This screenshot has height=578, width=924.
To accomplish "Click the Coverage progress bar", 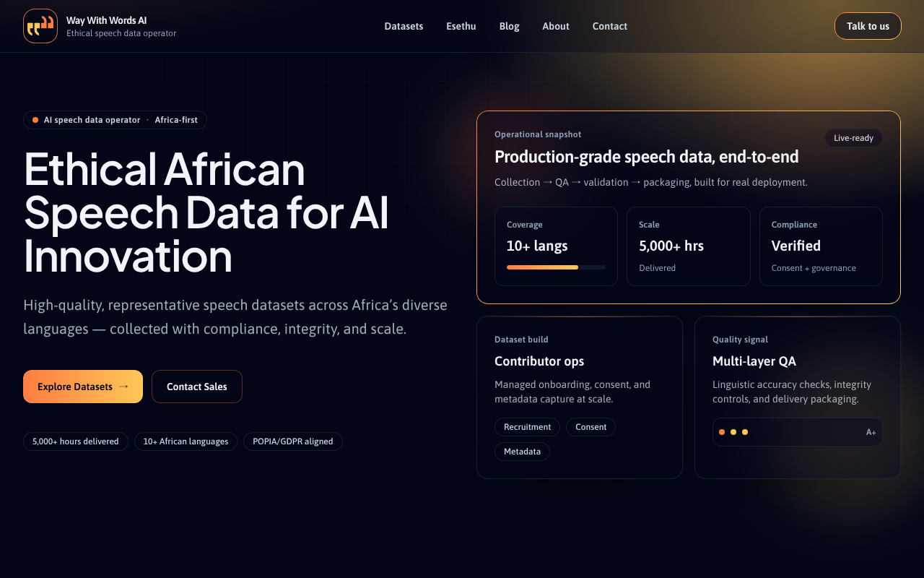I will click(556, 267).
